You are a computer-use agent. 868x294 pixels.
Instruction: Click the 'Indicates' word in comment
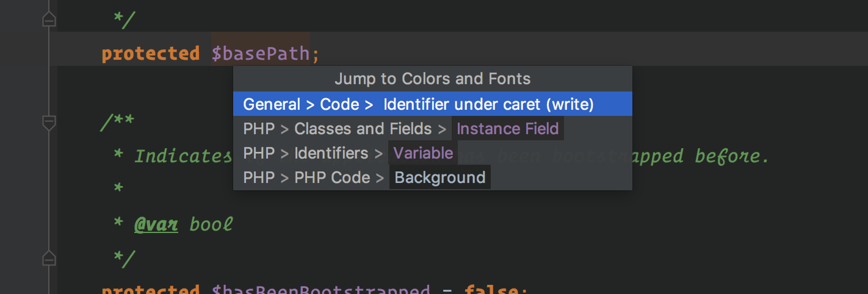click(x=183, y=156)
